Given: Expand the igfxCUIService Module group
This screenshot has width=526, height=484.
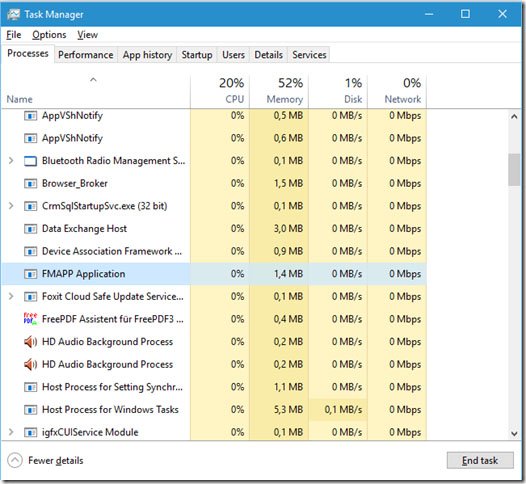Looking at the screenshot, I should [11, 432].
